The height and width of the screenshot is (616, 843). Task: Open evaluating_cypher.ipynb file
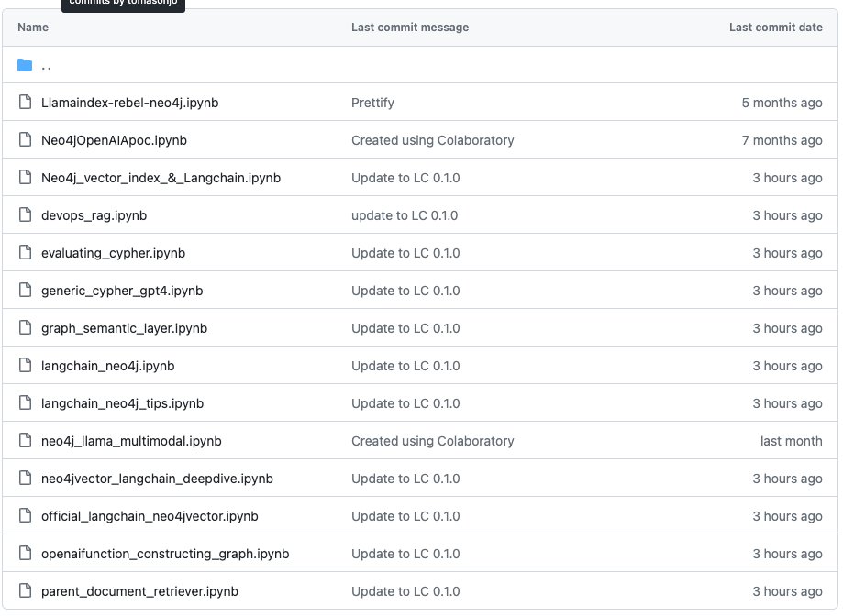point(113,253)
